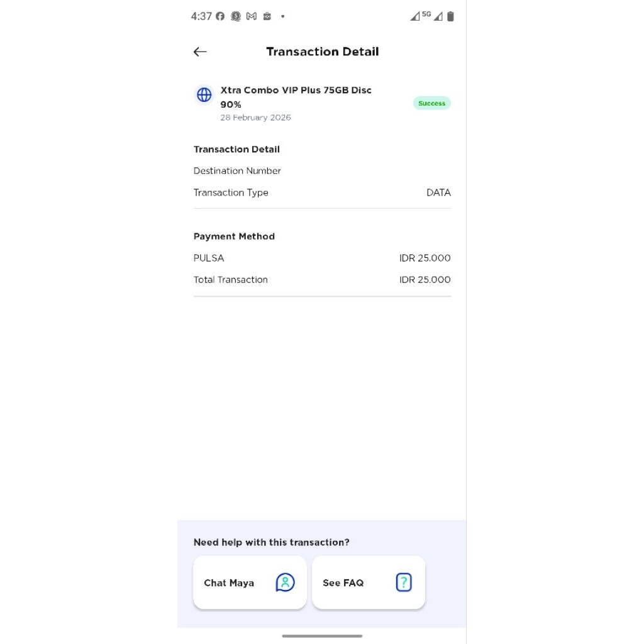The width and height of the screenshot is (644, 644).
Task: Open the See FAQ button
Action: click(369, 582)
